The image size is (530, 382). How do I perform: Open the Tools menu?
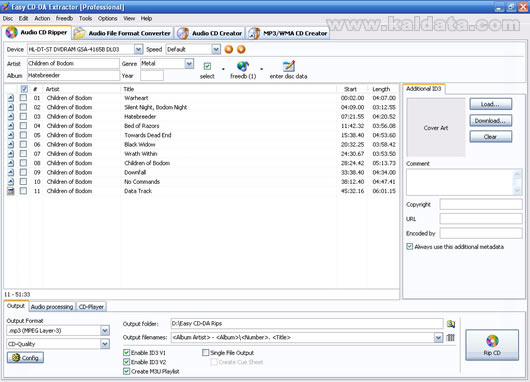(86, 18)
